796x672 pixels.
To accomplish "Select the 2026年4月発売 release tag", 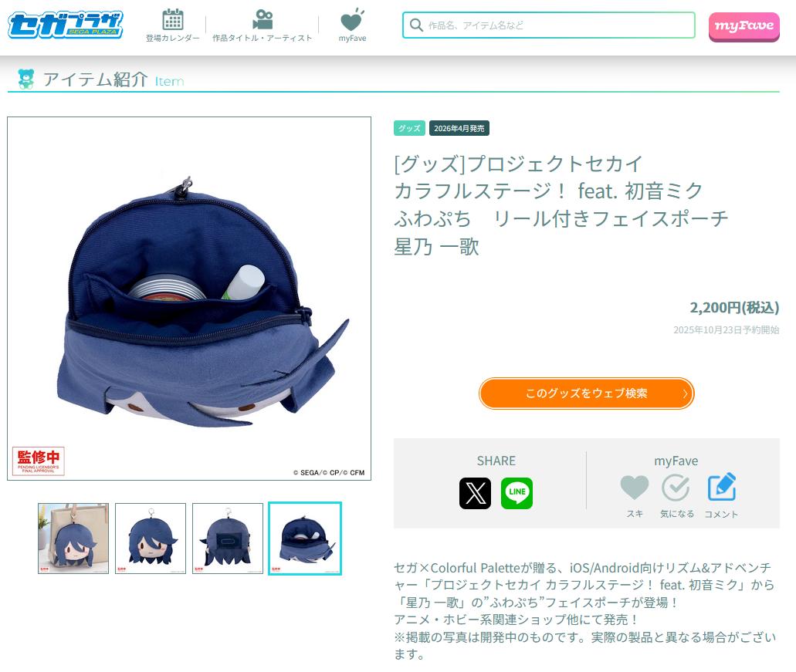I will (459, 128).
